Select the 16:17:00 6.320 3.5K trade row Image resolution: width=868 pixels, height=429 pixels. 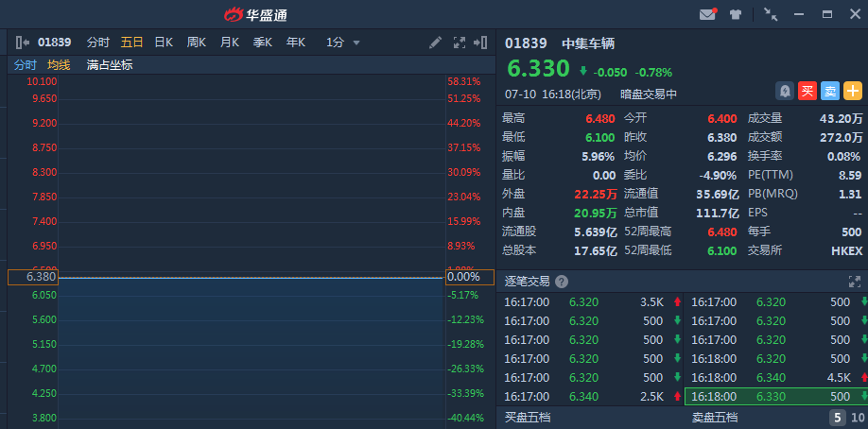(591, 302)
